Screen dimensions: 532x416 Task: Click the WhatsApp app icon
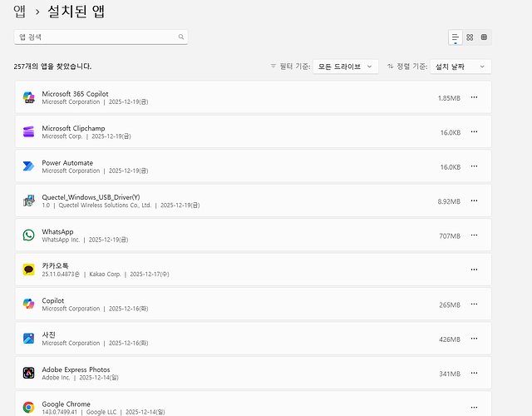tap(28, 235)
